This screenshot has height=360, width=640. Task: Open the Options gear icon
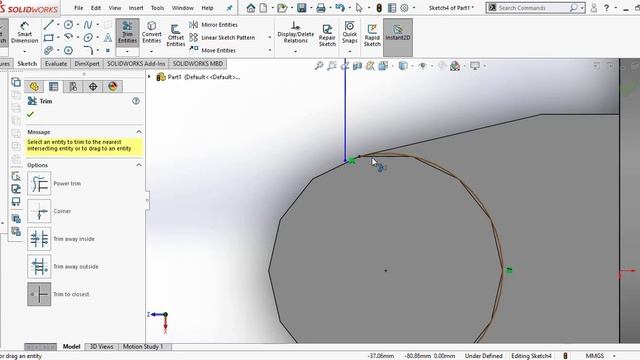pos(404,8)
